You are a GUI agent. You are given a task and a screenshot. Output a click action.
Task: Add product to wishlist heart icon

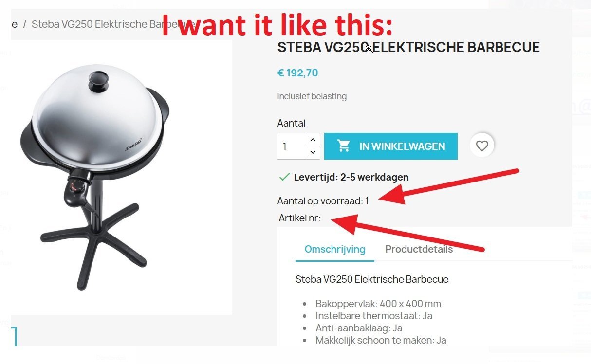(x=482, y=146)
